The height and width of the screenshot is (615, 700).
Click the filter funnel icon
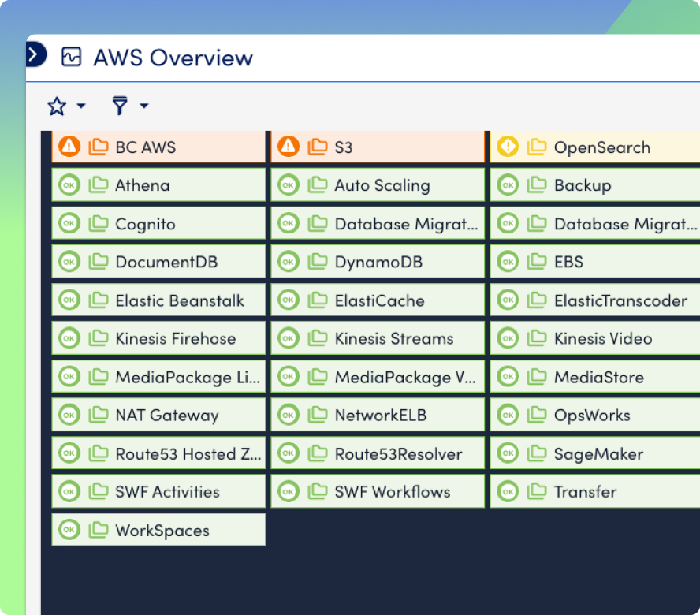120,106
